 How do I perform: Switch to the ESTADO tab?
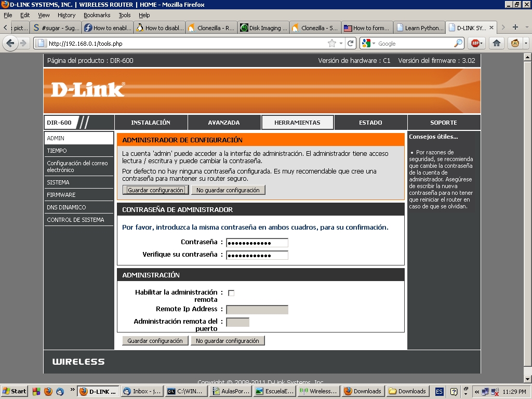[x=370, y=123]
